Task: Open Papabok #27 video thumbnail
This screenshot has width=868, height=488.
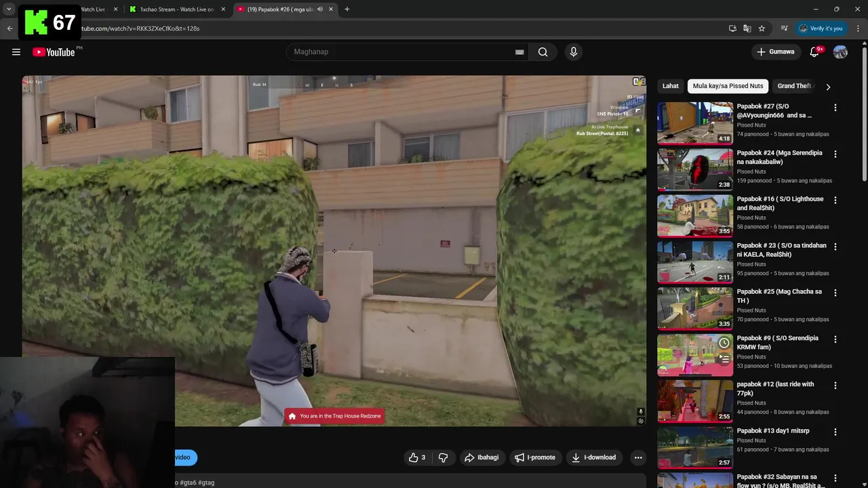Action: click(x=695, y=123)
